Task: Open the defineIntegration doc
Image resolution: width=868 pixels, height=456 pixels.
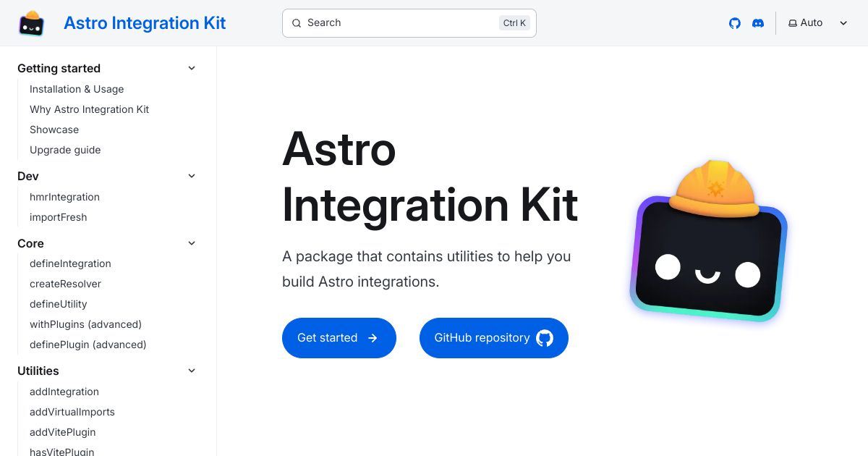Action: tap(70, 263)
